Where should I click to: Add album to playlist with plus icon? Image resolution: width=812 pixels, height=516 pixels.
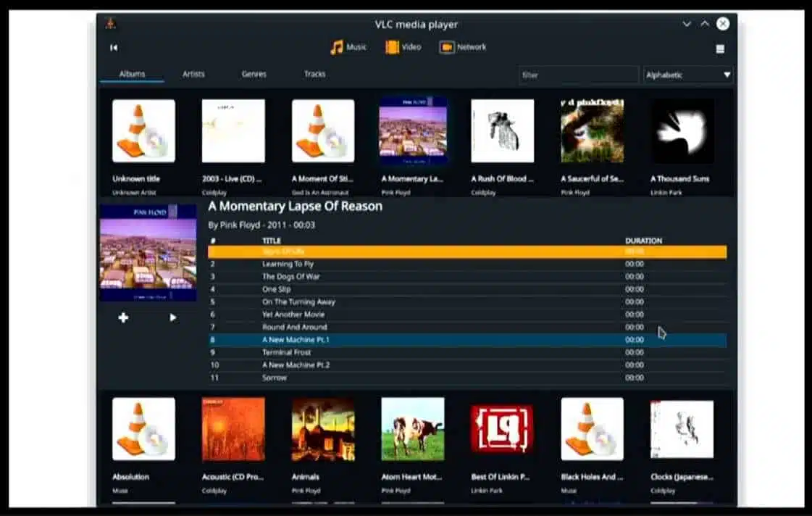pos(123,317)
